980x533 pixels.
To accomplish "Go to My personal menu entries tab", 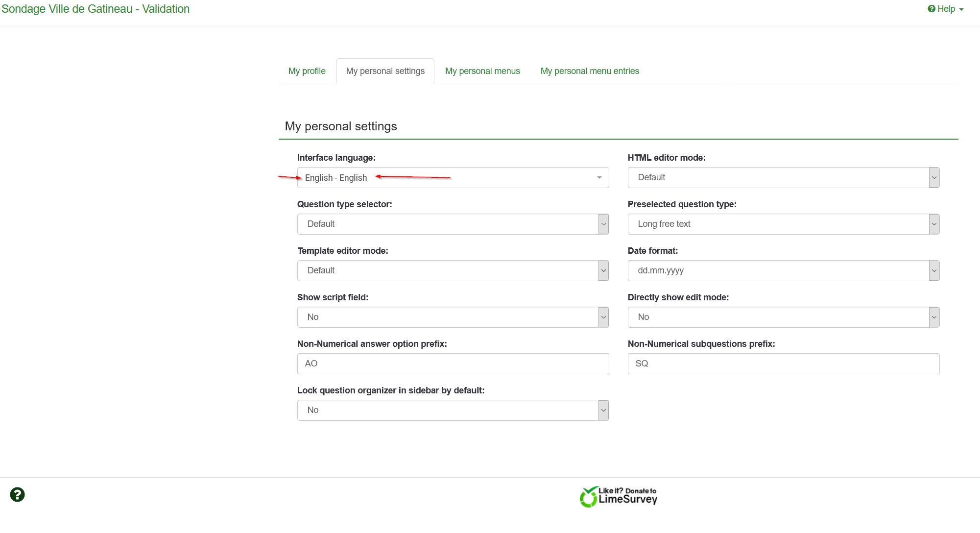I will coord(590,71).
